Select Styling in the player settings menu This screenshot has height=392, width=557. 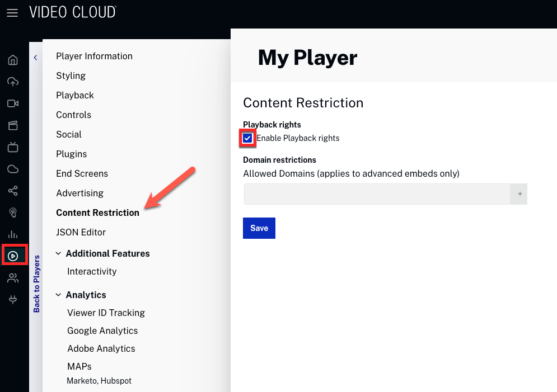point(71,75)
